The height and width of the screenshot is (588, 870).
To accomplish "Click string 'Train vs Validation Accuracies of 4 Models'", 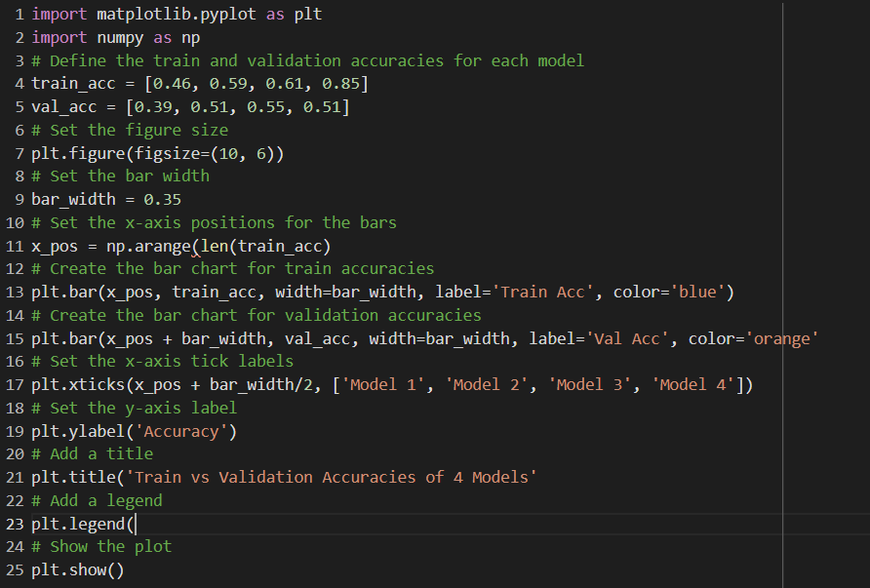I will pyautogui.click(x=332, y=477).
